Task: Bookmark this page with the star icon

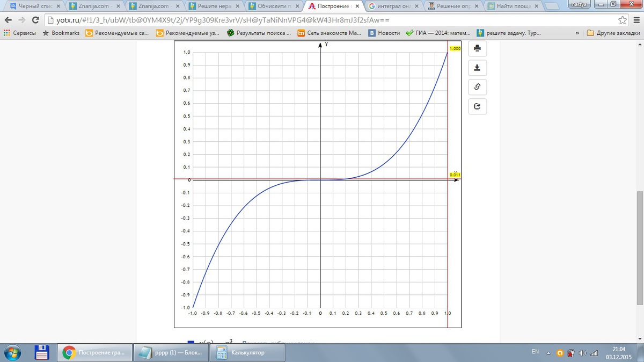Action: tap(623, 20)
